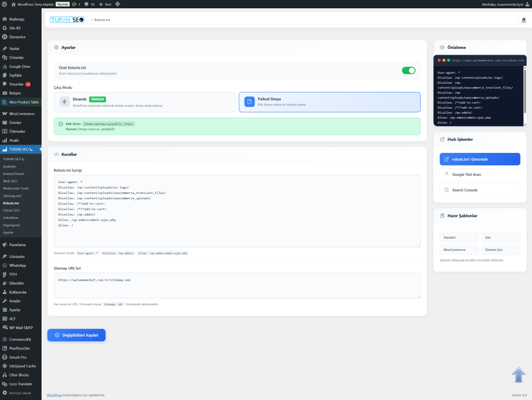Collapse the sidebar with Menüyü daralt

coord(21,393)
